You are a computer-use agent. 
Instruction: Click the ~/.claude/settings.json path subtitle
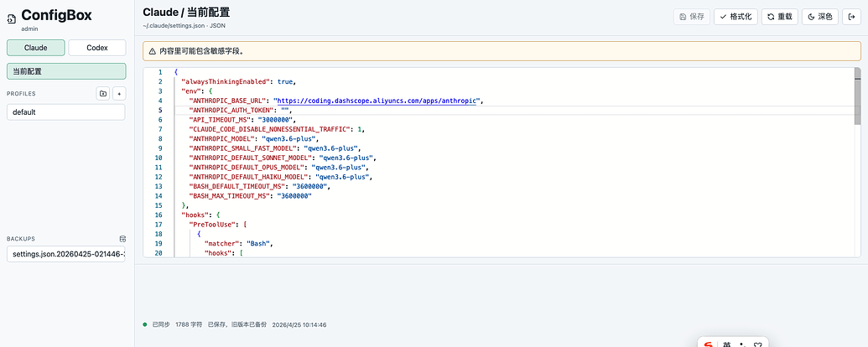184,26
